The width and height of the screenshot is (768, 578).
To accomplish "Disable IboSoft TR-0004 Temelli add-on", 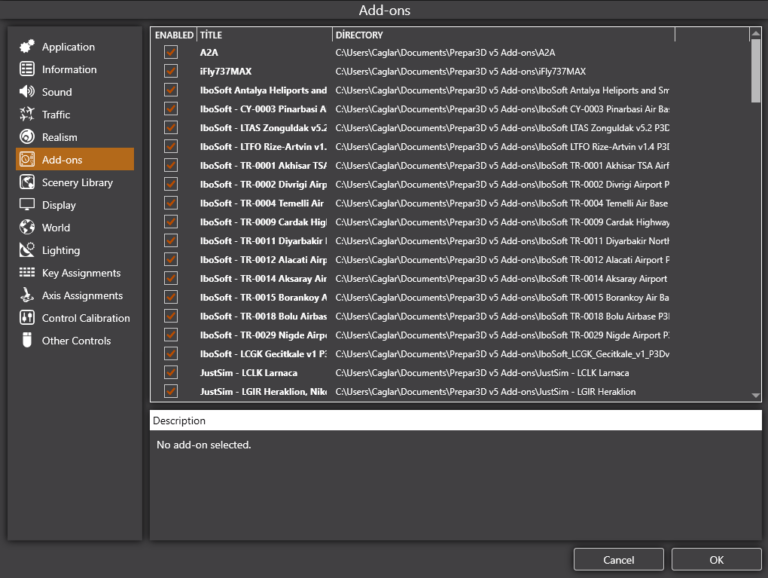I will tap(170, 203).
